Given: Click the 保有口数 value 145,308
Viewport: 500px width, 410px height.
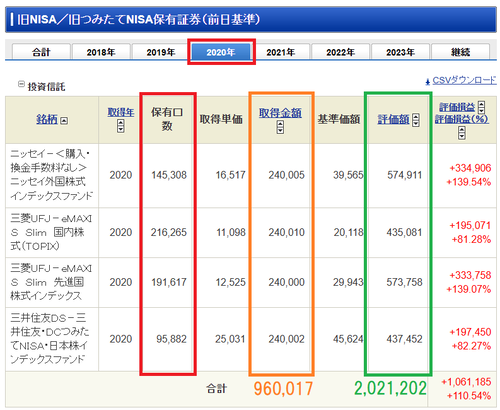Looking at the screenshot, I should [x=169, y=175].
